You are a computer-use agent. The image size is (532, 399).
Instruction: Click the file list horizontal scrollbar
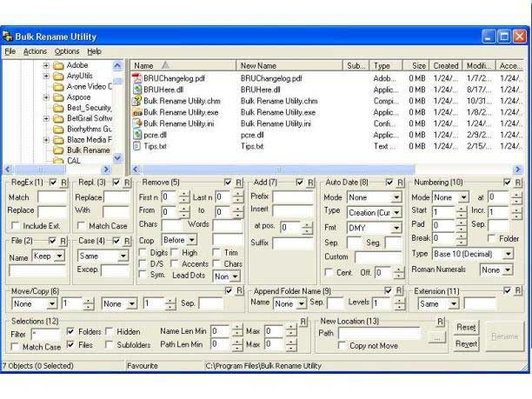(278, 169)
